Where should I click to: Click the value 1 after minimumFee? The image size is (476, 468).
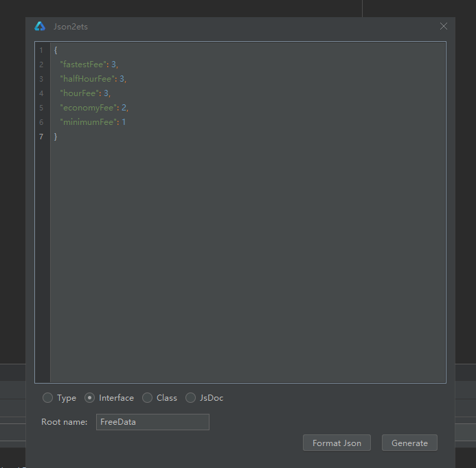tap(124, 122)
